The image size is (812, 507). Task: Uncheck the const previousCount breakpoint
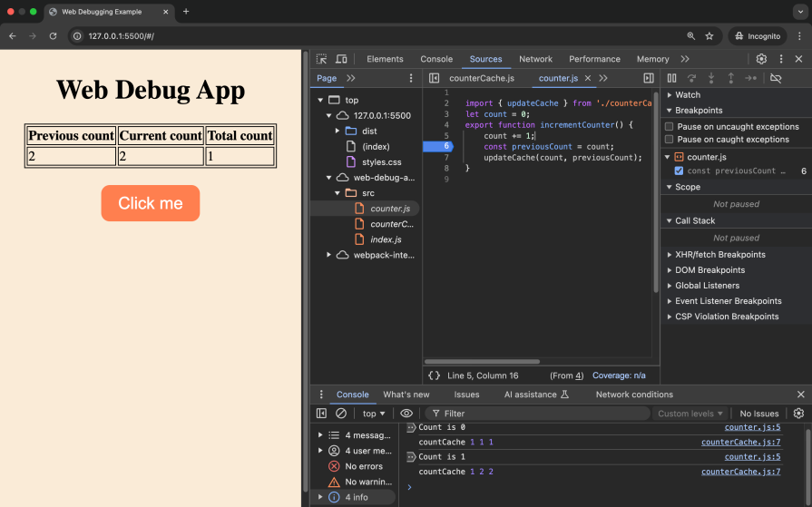point(679,171)
